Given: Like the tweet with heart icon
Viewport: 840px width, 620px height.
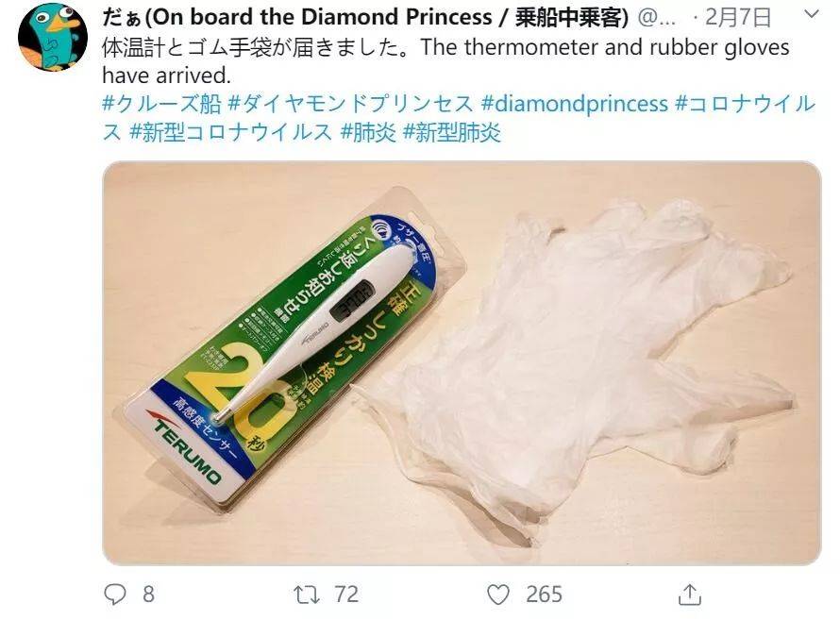Looking at the screenshot, I should [x=498, y=595].
